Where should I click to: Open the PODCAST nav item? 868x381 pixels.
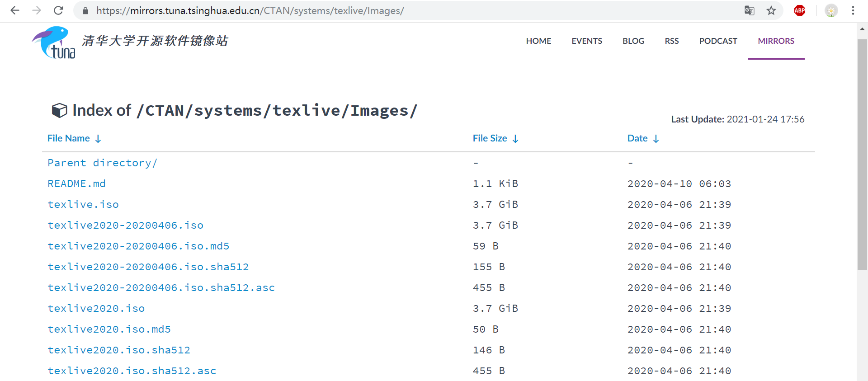(x=718, y=41)
